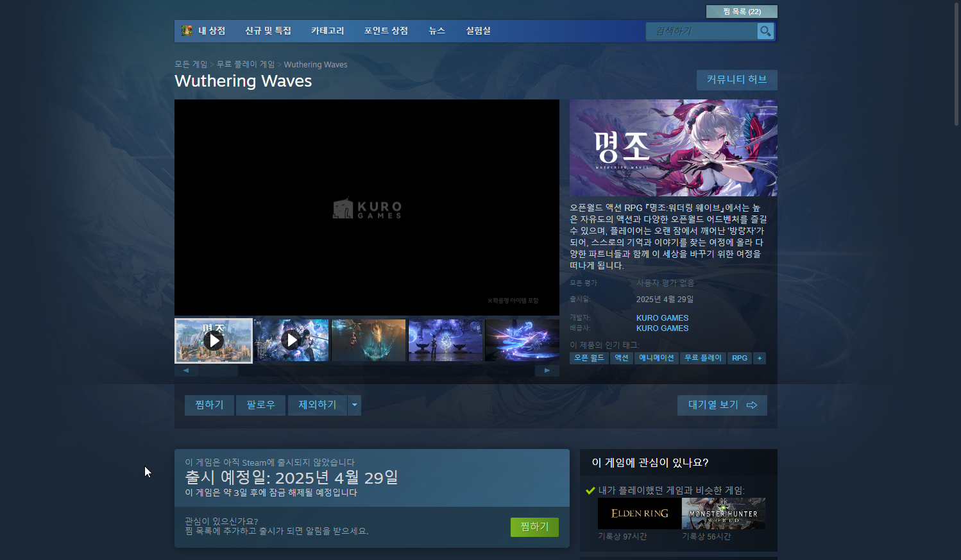Click the thumbnail strip left arrow
Screen dimensions: 961x560
coord(186,370)
